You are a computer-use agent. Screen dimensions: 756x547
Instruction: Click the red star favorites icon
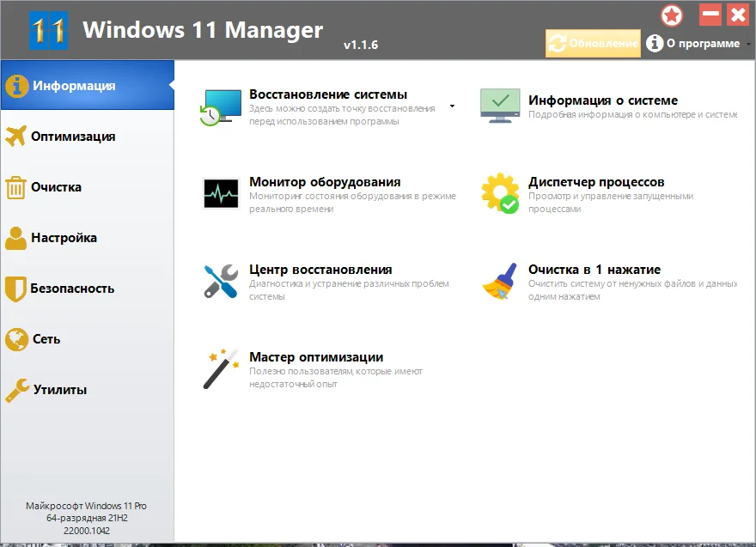672,16
